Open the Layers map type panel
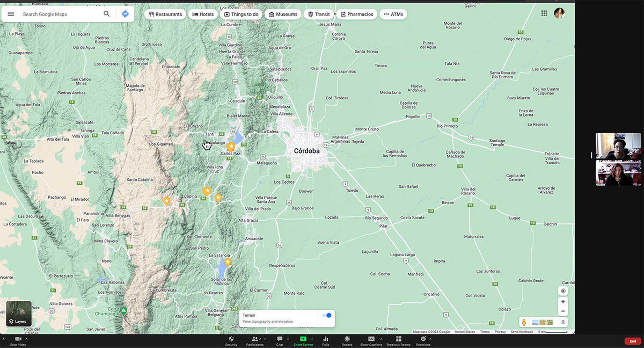 pos(19,314)
